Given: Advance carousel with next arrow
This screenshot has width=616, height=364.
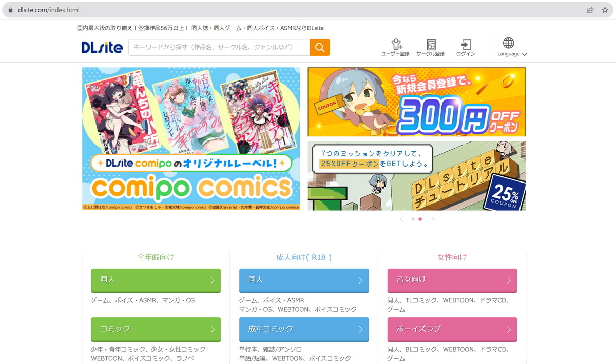Looking at the screenshot, I should point(433,219).
